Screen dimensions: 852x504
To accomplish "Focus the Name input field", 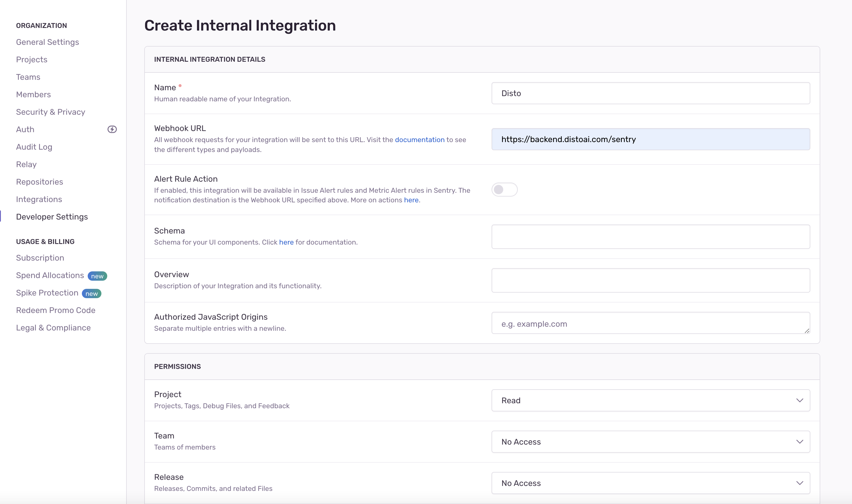I will coord(650,93).
